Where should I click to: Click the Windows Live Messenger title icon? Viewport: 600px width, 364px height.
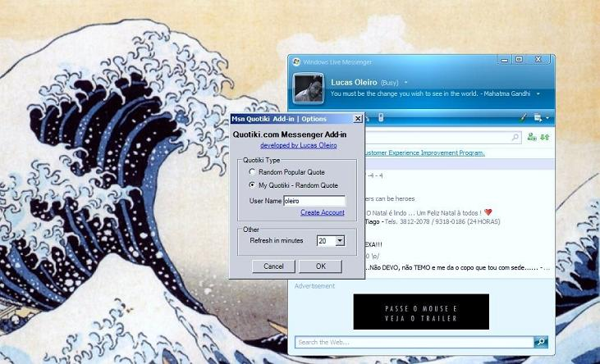click(x=296, y=62)
